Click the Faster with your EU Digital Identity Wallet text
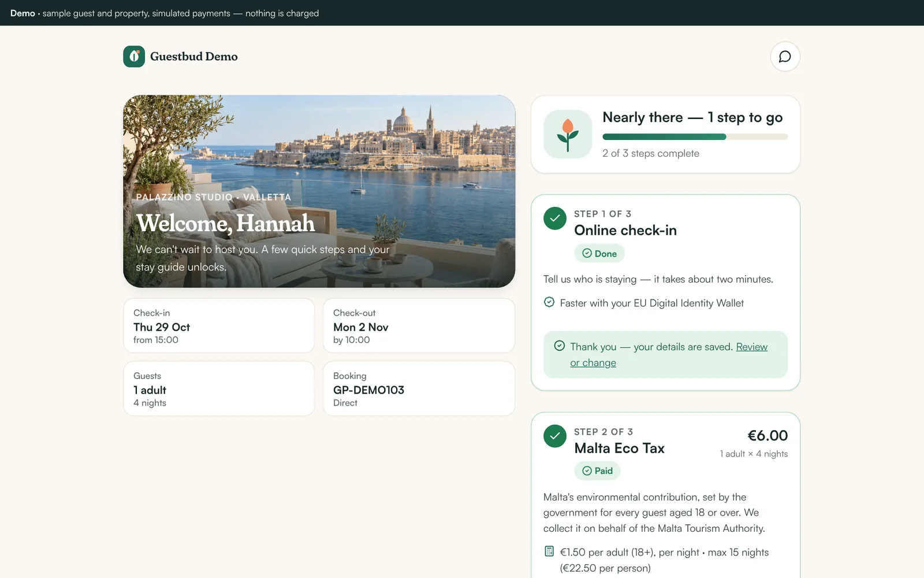This screenshot has height=578, width=924. click(x=652, y=303)
